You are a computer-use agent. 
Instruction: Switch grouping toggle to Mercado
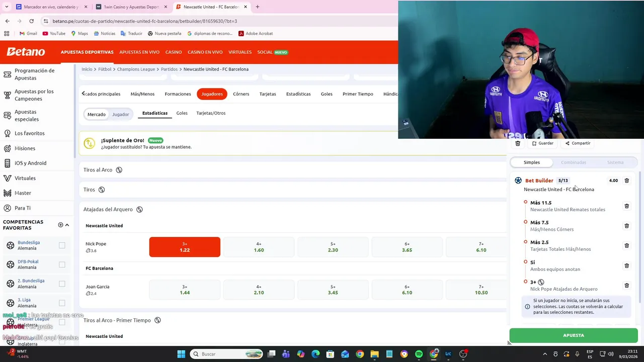tap(97, 115)
